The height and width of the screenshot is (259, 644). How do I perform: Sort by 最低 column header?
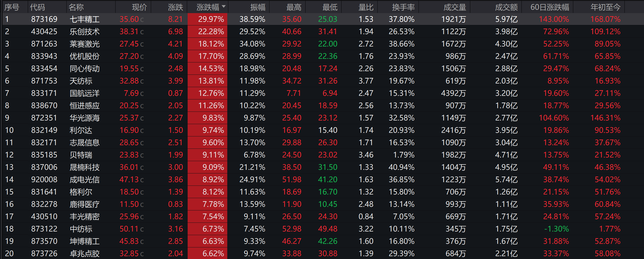pyautogui.click(x=330, y=7)
